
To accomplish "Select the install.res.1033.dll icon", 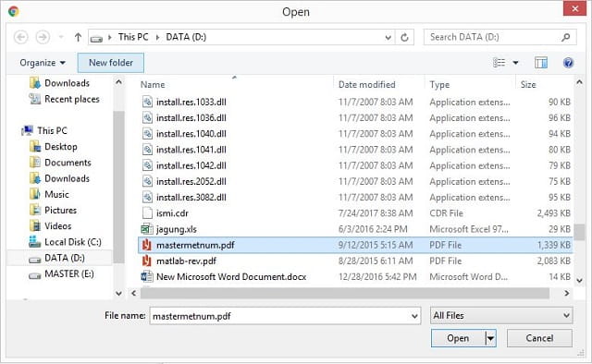I will [147, 102].
